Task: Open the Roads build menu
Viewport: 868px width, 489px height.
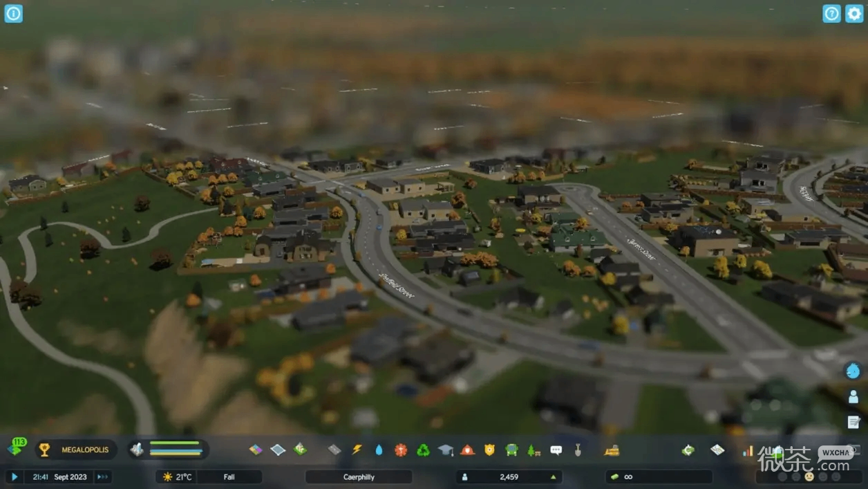Action: (334, 450)
